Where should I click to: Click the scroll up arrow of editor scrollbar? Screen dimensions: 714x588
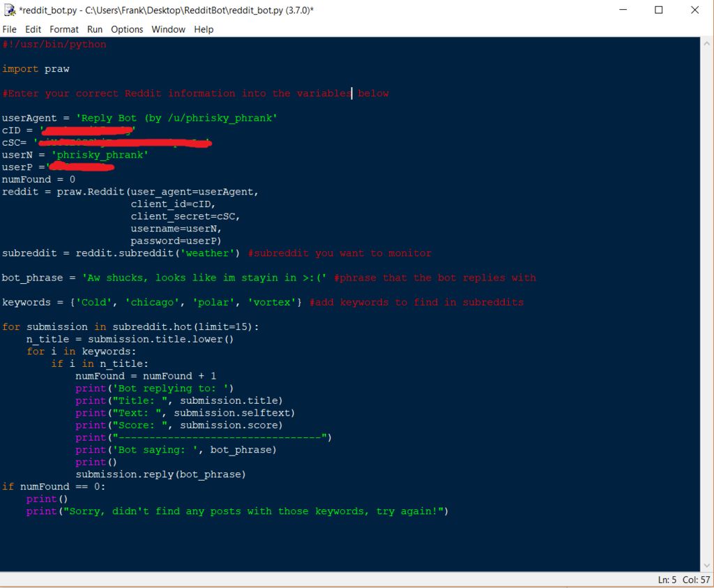(x=707, y=44)
